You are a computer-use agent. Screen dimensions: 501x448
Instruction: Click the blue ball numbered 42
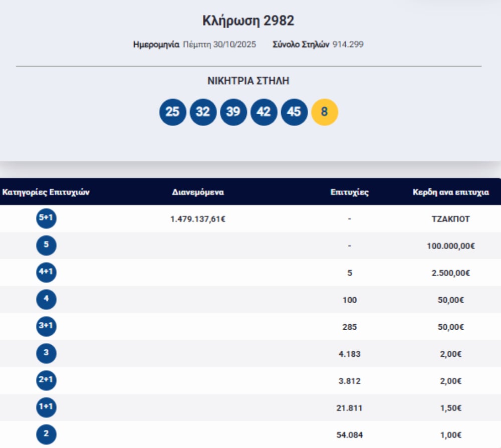pyautogui.click(x=264, y=112)
